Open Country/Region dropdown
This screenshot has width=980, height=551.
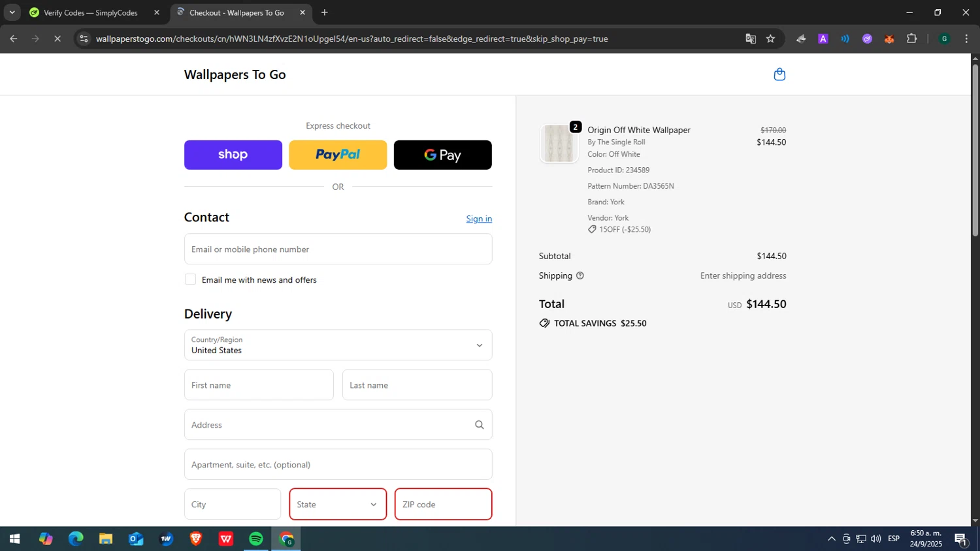click(x=338, y=345)
